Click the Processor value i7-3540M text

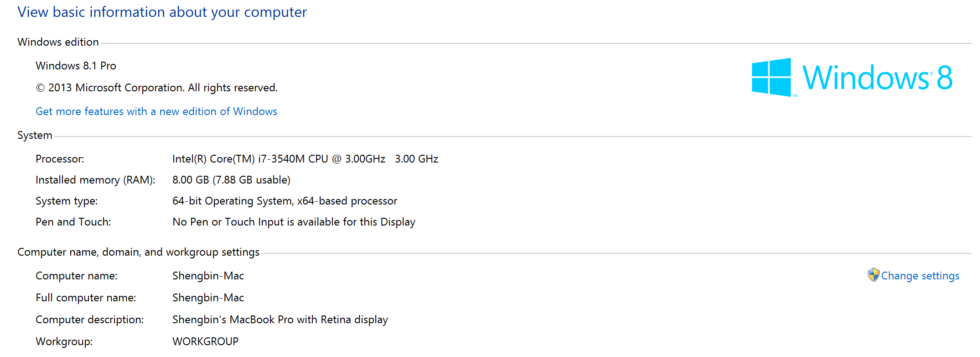click(x=305, y=159)
